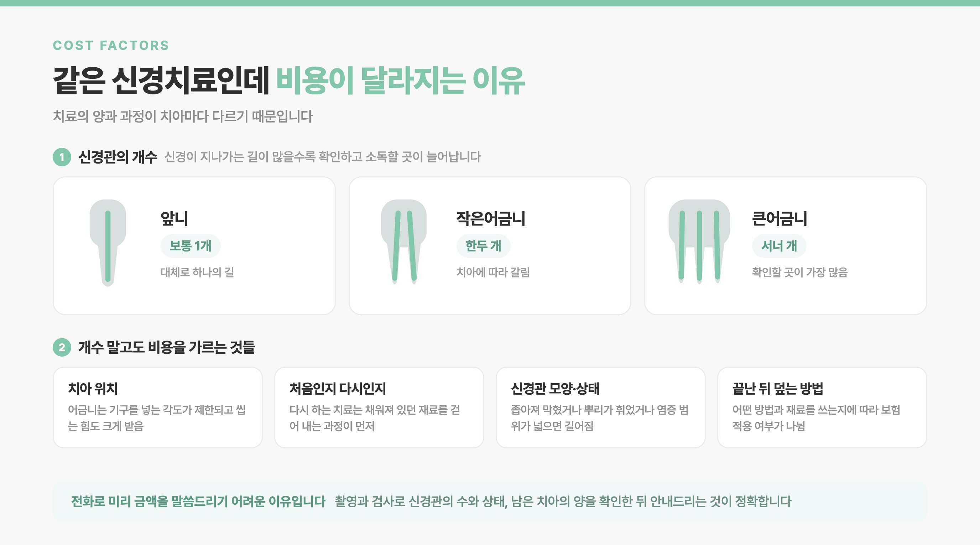Select the '보통 1개' pill badge
The image size is (980, 545).
click(190, 246)
